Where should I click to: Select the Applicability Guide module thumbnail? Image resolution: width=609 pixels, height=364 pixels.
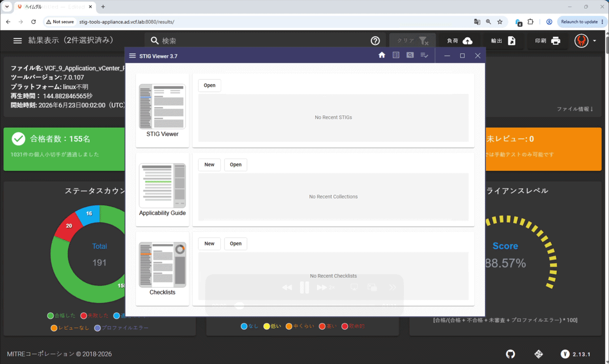click(x=162, y=185)
